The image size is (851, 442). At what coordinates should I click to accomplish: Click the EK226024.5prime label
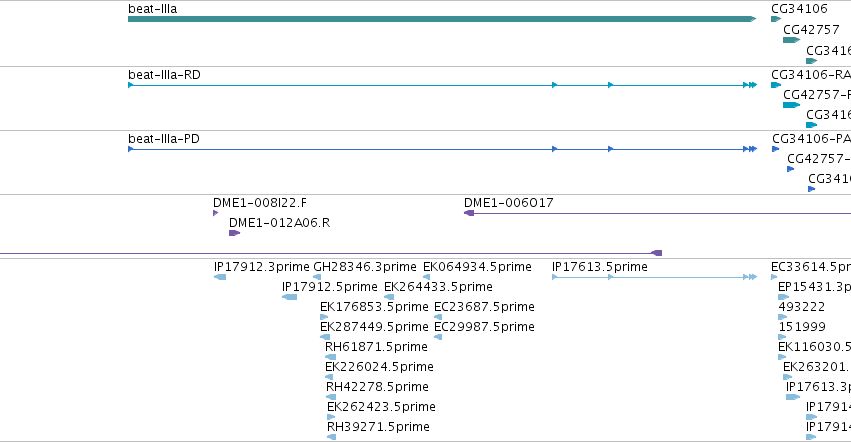[379, 367]
